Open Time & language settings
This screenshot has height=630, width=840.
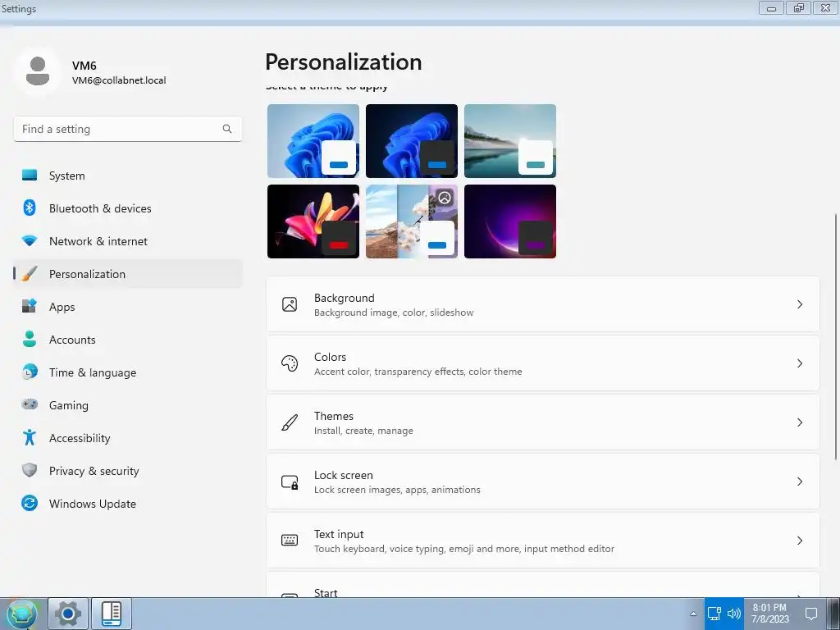coord(128,372)
